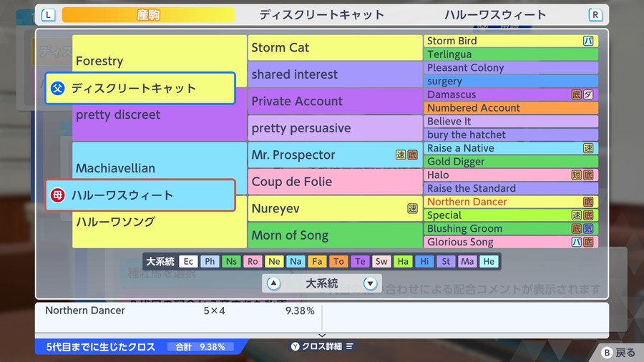Click the 底 icon on Glorious Song
Viewport: 644px width, 362px height.
pos(588,242)
